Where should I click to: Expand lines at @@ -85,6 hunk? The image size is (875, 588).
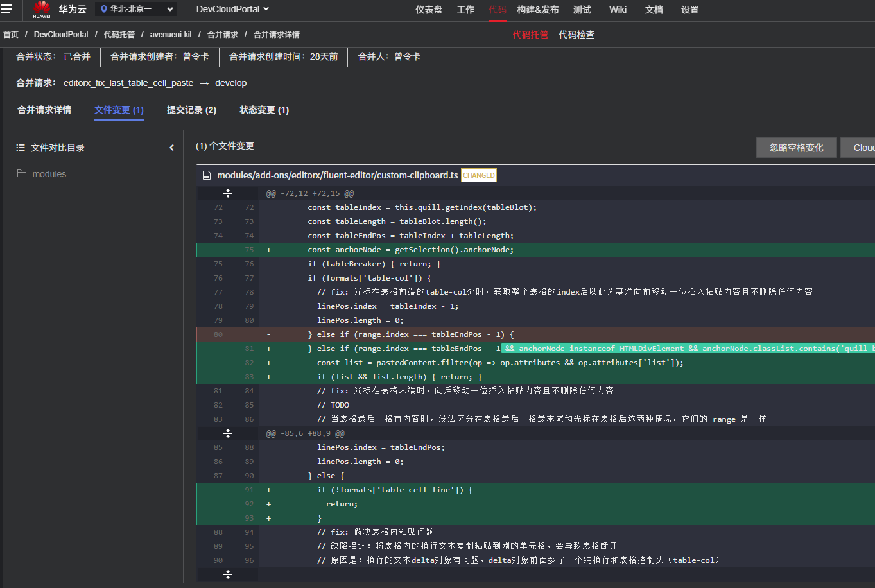click(x=228, y=433)
